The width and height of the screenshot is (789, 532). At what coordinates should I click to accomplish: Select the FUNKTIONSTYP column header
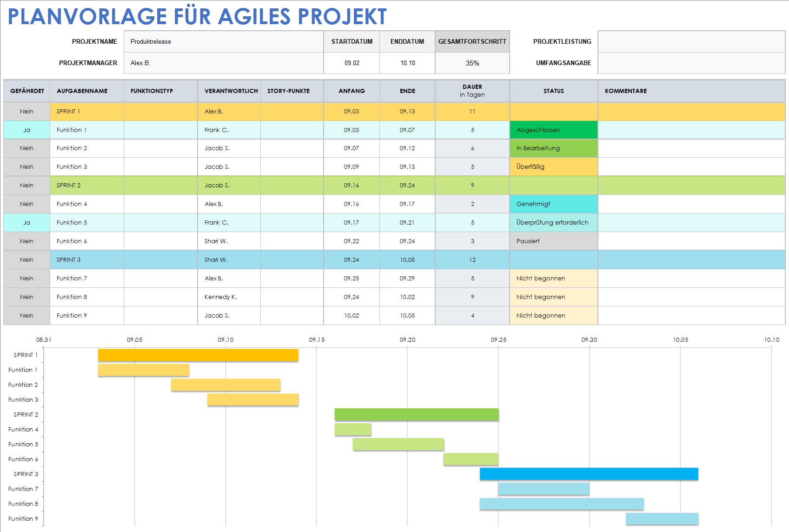click(x=161, y=91)
